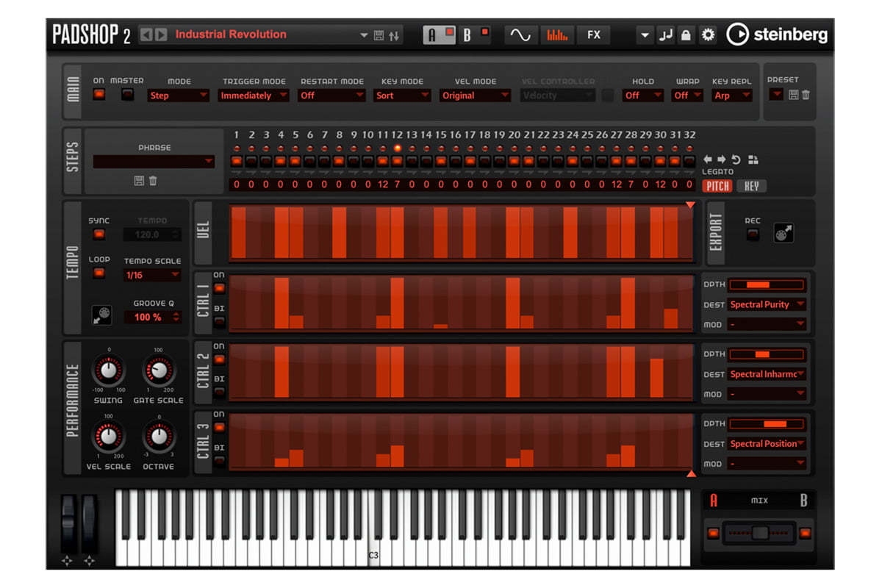
Task: Open the Wrap dropdown
Action: click(x=688, y=96)
